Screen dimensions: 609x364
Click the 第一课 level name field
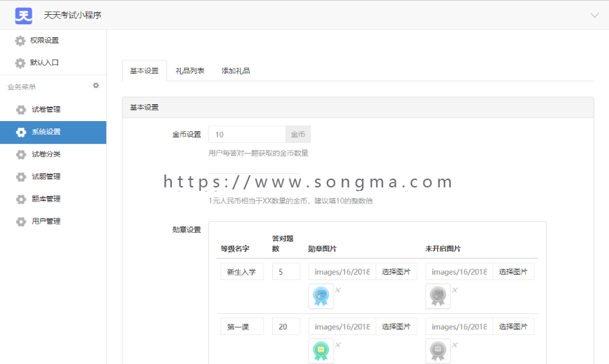pos(242,326)
